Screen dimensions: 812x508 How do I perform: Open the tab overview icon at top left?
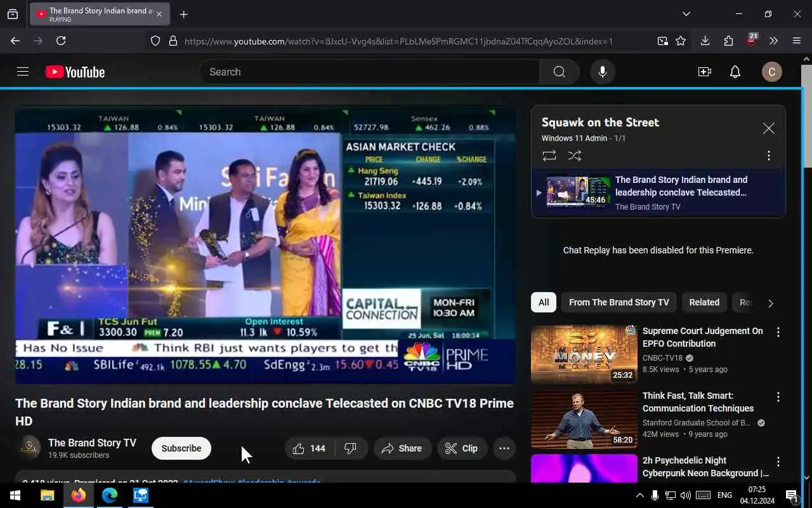coord(13,14)
